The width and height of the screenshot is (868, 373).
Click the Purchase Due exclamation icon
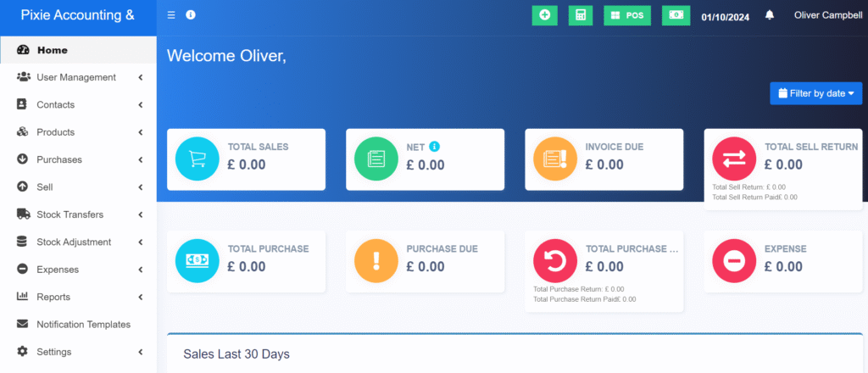click(376, 261)
